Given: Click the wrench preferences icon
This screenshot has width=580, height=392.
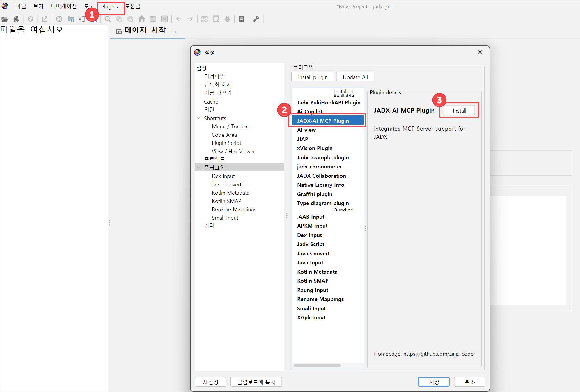Looking at the screenshot, I should point(256,19).
